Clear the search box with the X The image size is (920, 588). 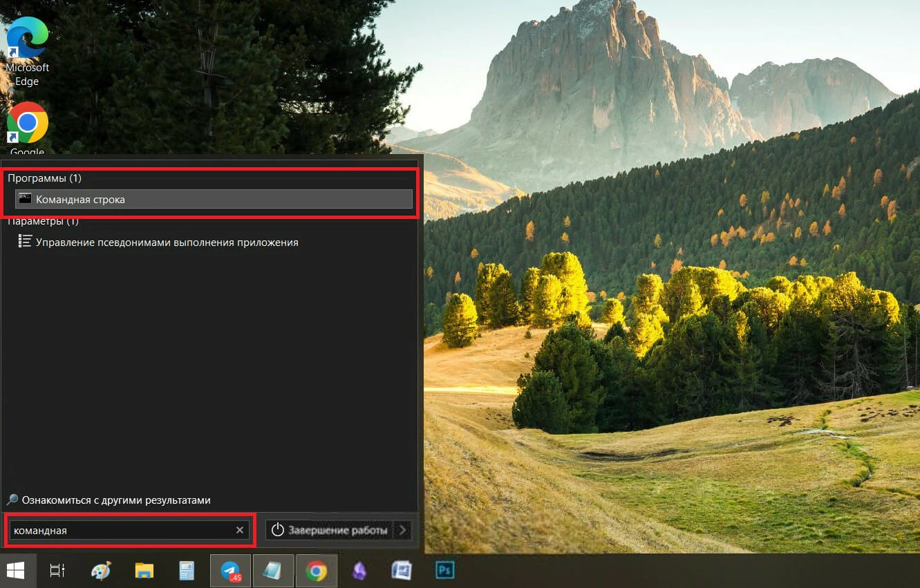[x=240, y=530]
